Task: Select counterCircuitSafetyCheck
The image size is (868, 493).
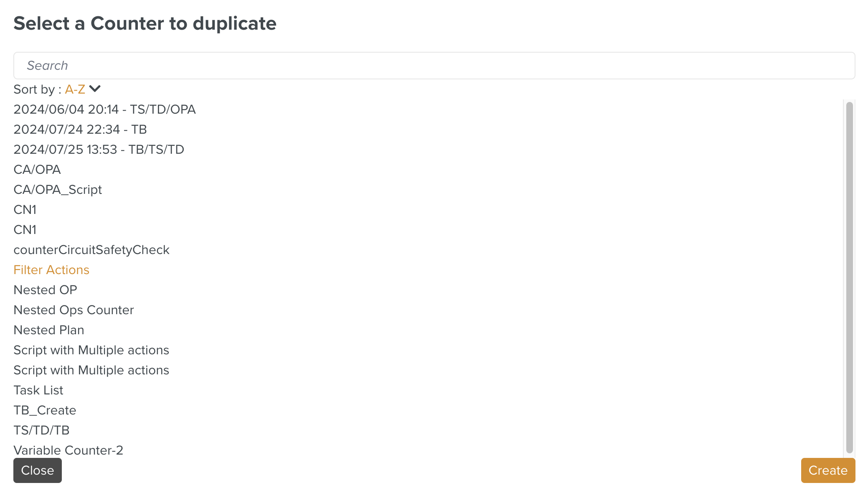Action: pos(91,249)
